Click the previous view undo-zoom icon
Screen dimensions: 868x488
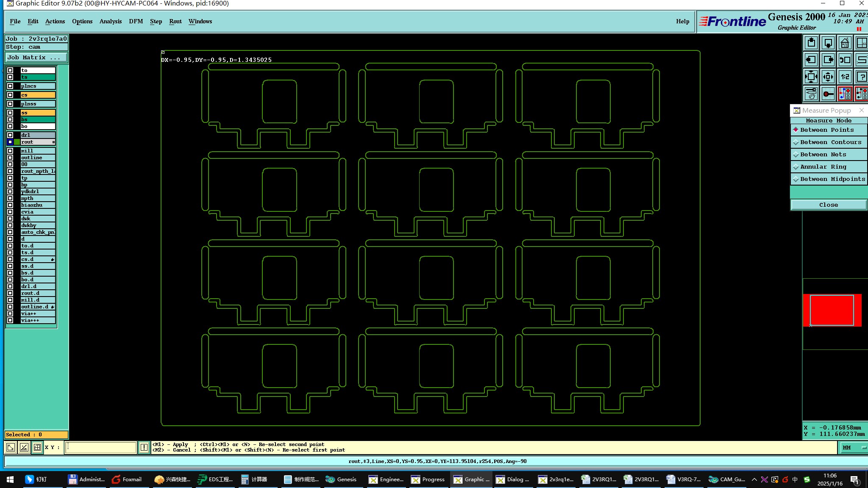845,60
